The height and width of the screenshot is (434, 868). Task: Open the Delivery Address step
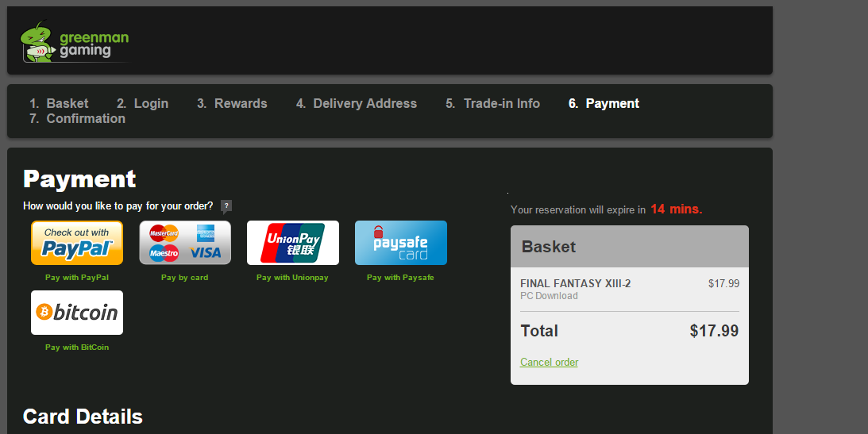(356, 103)
